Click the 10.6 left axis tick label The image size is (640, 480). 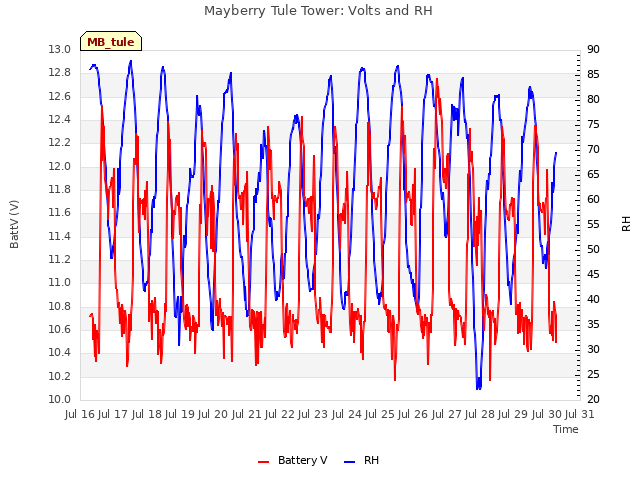pyautogui.click(x=59, y=329)
